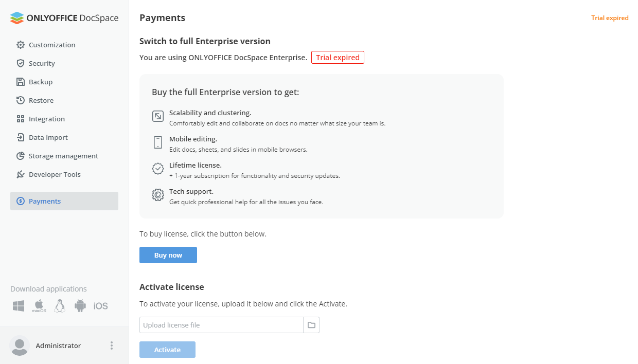This screenshot has width=638, height=364.
Task: Download the iOS application
Action: (x=101, y=305)
